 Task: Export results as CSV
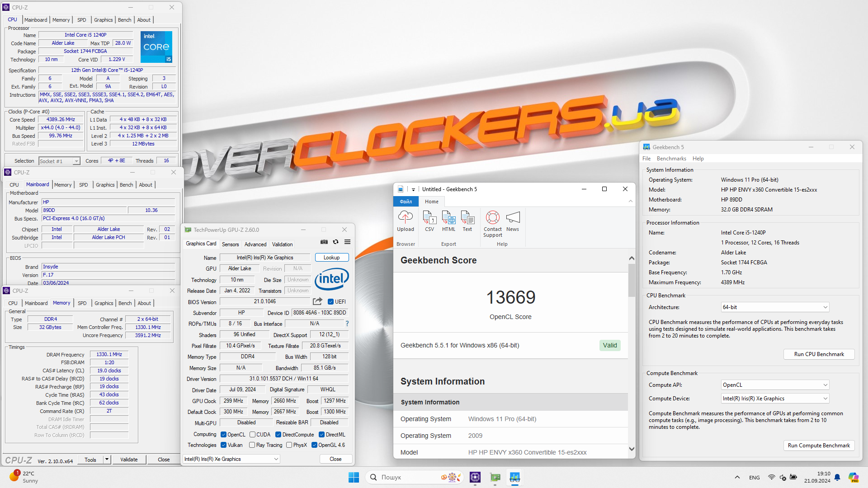point(429,221)
